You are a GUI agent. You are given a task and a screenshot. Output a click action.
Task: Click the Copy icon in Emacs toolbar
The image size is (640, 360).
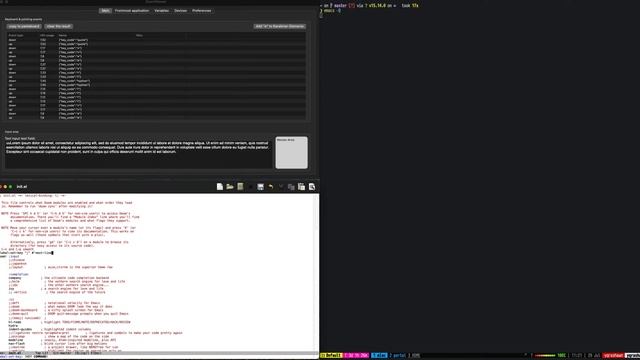291,187
